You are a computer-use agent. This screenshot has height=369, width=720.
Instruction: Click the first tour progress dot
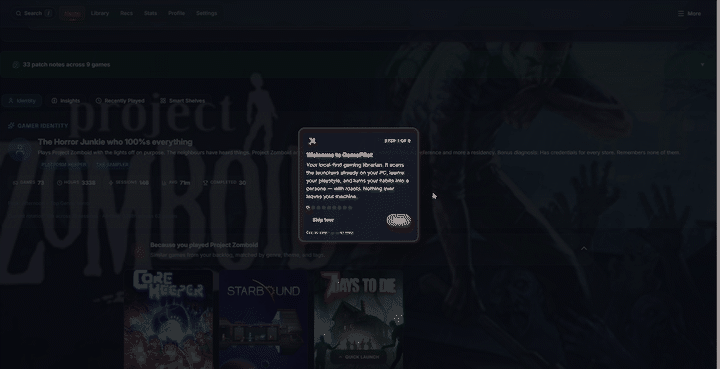pyautogui.click(x=308, y=208)
